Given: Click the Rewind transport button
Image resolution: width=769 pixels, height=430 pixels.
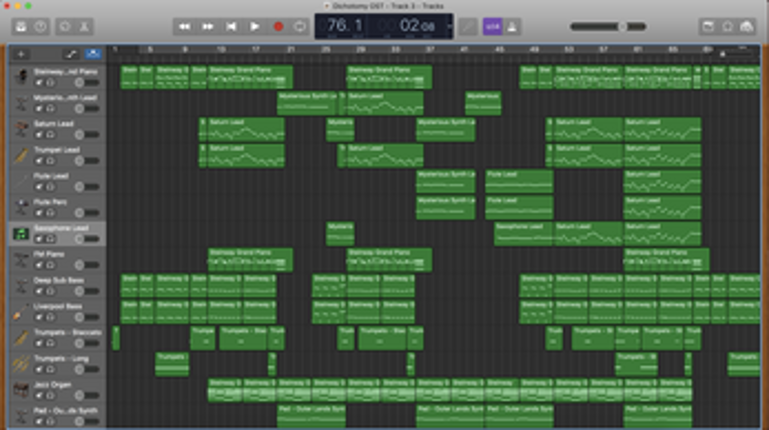Looking at the screenshot, I should coord(184,26).
